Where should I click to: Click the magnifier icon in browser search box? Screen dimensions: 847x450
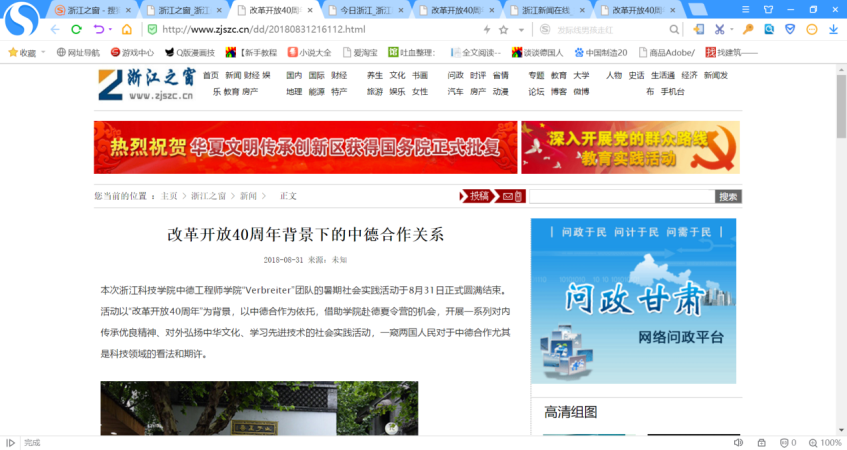[x=674, y=30]
